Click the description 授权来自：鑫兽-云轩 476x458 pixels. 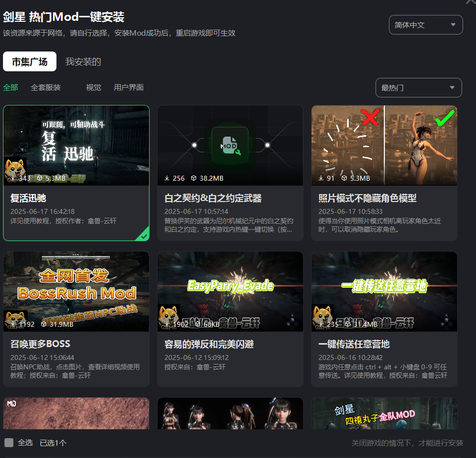pyautogui.click(x=195, y=367)
